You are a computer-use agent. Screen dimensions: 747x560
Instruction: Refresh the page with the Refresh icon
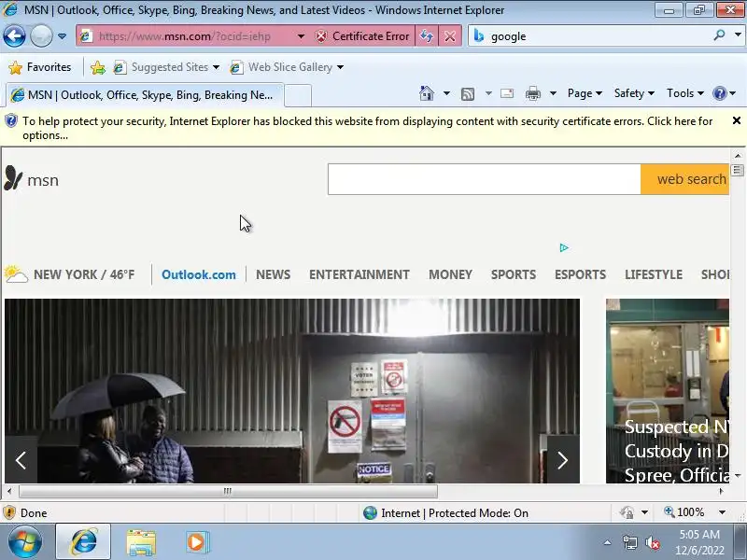(427, 36)
